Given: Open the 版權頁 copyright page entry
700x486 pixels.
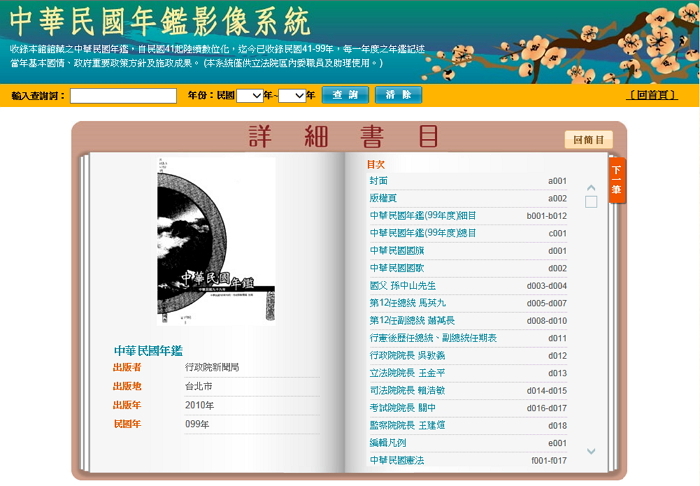Looking at the screenshot, I should pos(384,198).
